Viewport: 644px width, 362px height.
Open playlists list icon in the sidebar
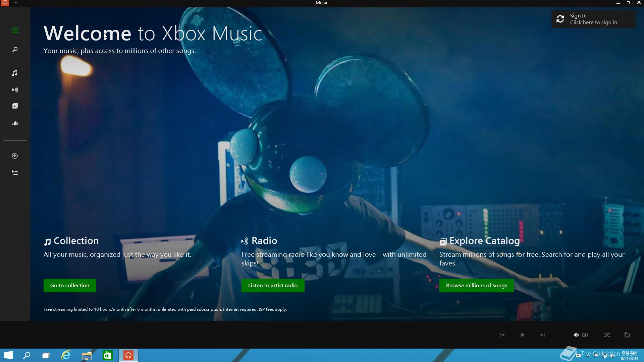tap(15, 173)
